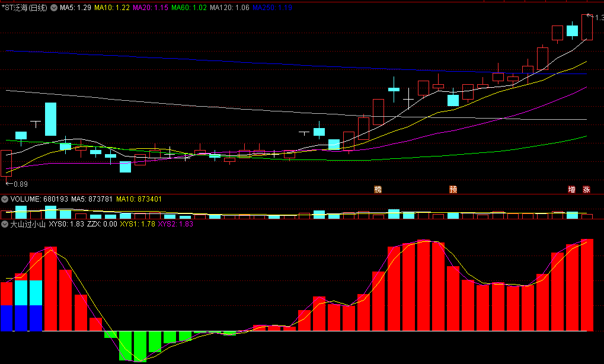Click the MA250: 1.19 moving average label
Screen dimensions: 604x364
pos(272,8)
